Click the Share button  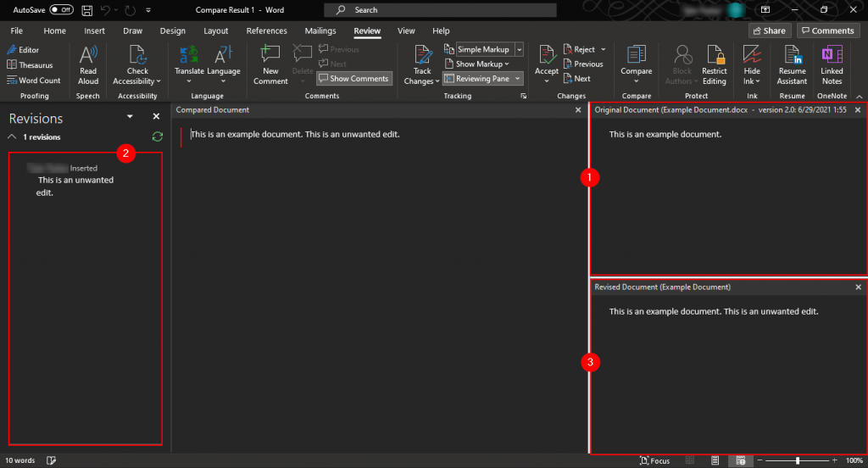point(770,31)
